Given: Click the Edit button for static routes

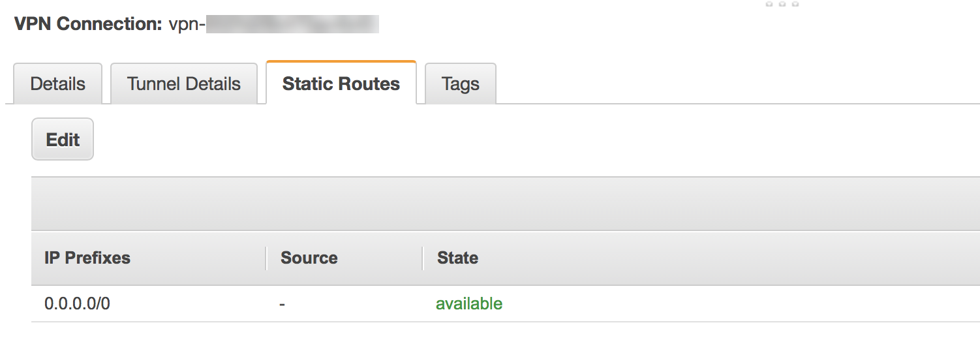Looking at the screenshot, I should (x=63, y=139).
